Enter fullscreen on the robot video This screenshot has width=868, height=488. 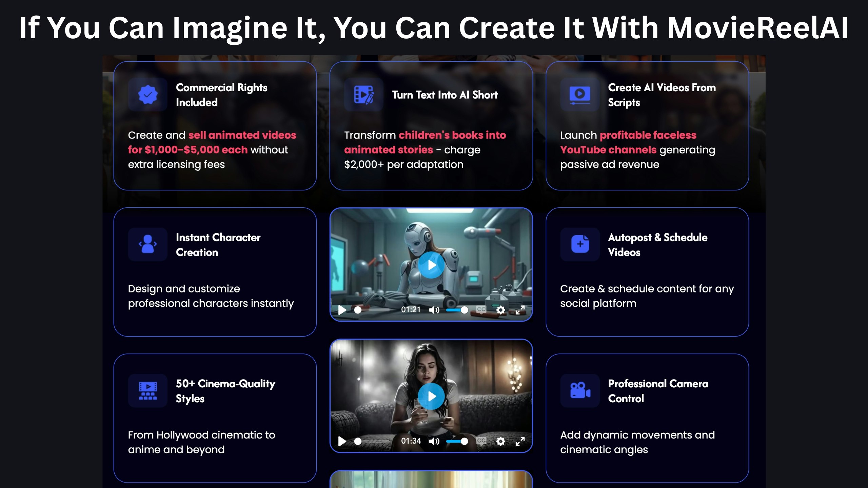point(520,310)
